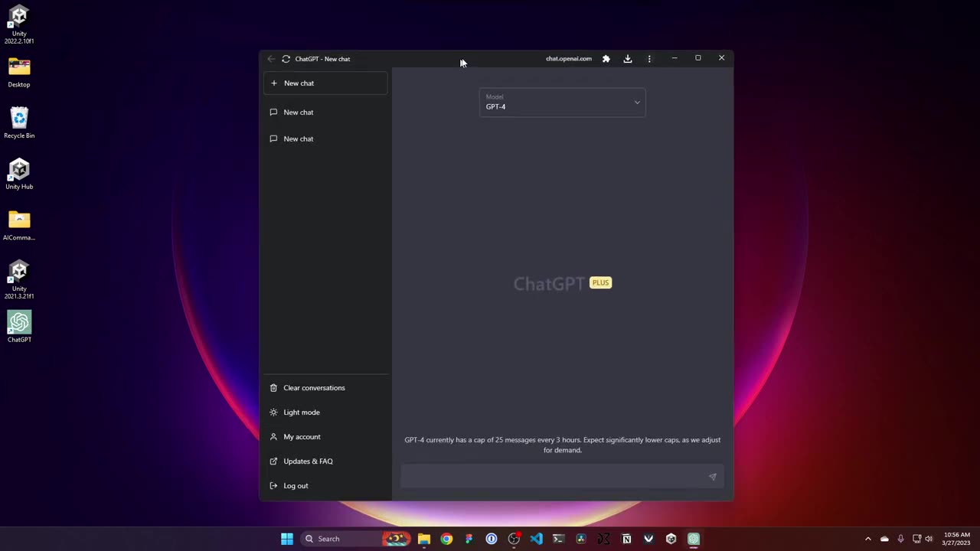The image size is (980, 551).
Task: Open Google Chrome from the taskbar
Action: [x=446, y=539]
